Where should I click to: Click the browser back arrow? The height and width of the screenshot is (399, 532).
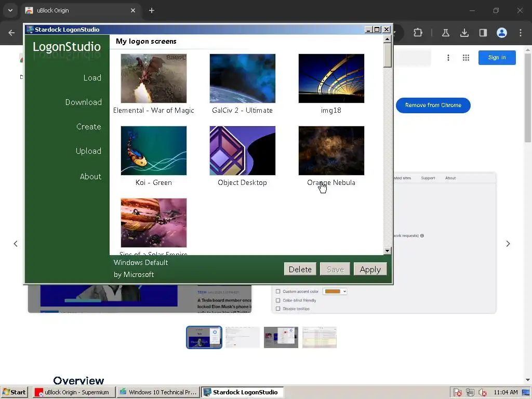pos(11,33)
